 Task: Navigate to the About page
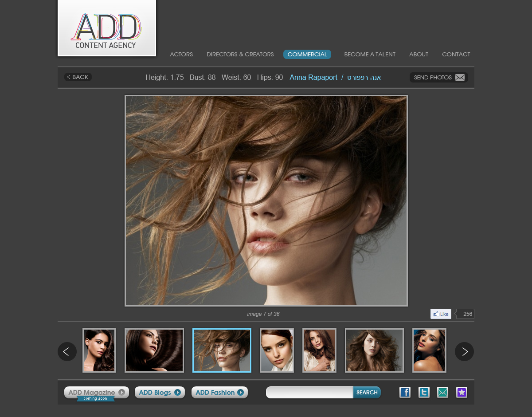[419, 55]
